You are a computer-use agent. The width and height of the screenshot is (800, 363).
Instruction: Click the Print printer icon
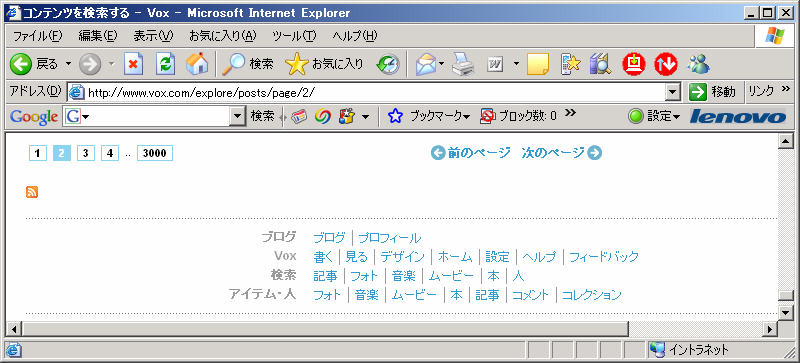pos(464,64)
